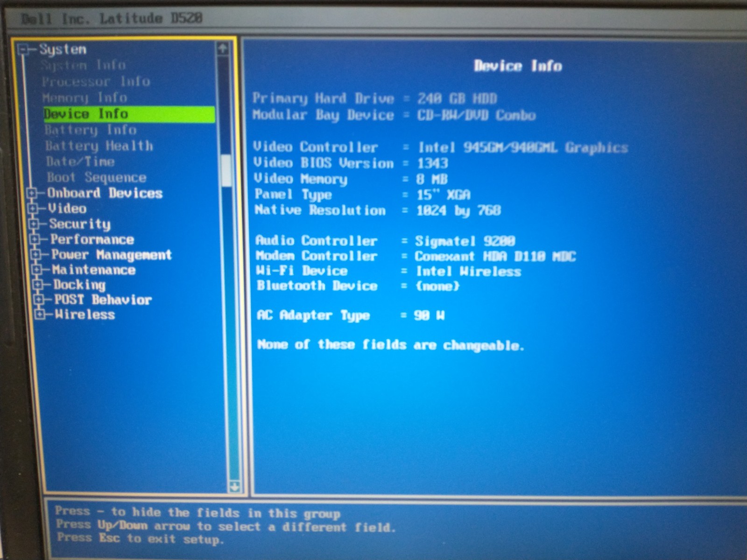Click the Device Info heading
747x560 pixels.
(x=518, y=66)
